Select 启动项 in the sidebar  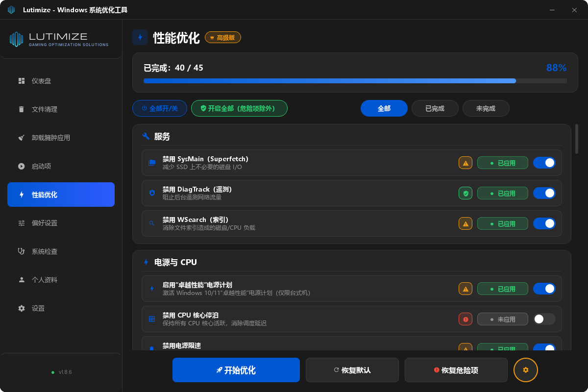[x=61, y=166]
